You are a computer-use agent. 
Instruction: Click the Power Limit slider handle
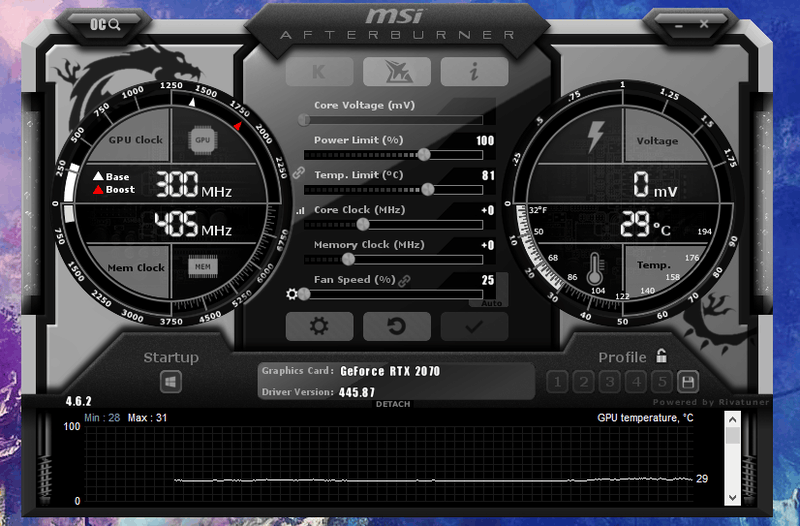423,155
